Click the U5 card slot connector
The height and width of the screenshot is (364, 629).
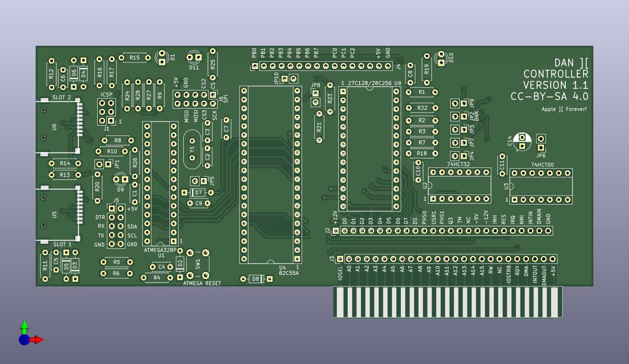(x=59, y=215)
